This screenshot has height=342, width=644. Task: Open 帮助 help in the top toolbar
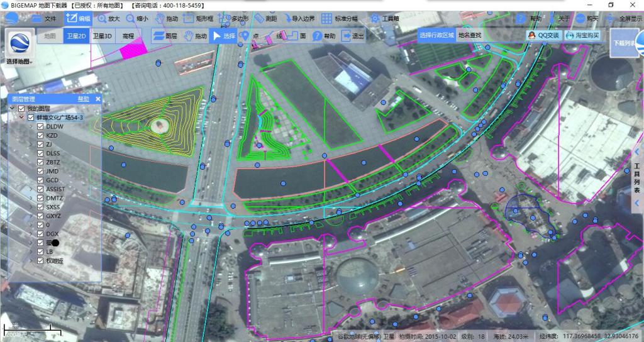pyautogui.click(x=528, y=18)
